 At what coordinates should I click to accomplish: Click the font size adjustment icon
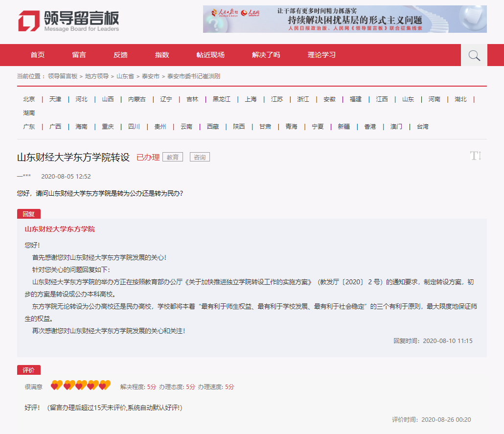click(x=475, y=156)
